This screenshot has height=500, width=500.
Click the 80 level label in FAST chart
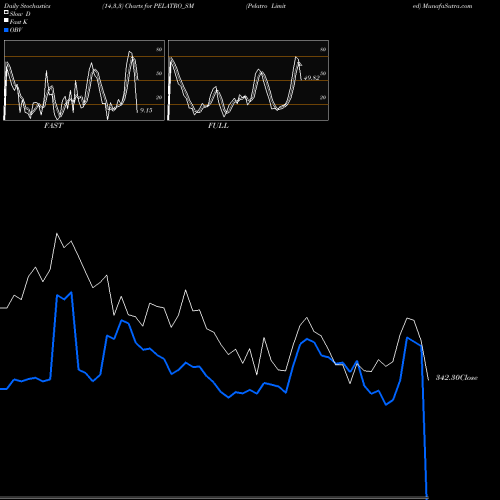click(x=159, y=49)
